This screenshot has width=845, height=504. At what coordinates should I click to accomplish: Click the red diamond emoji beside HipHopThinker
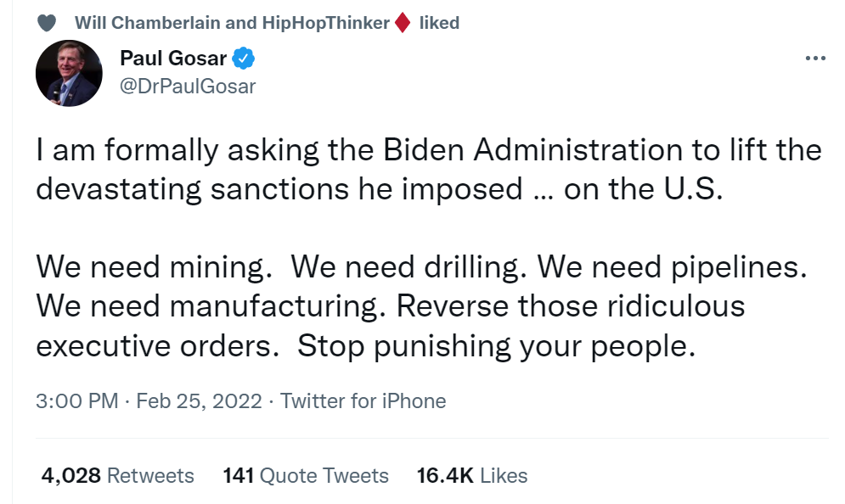coord(403,23)
